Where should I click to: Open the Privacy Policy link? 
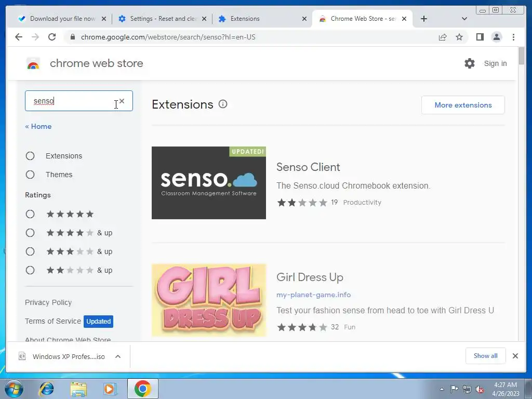point(48,302)
